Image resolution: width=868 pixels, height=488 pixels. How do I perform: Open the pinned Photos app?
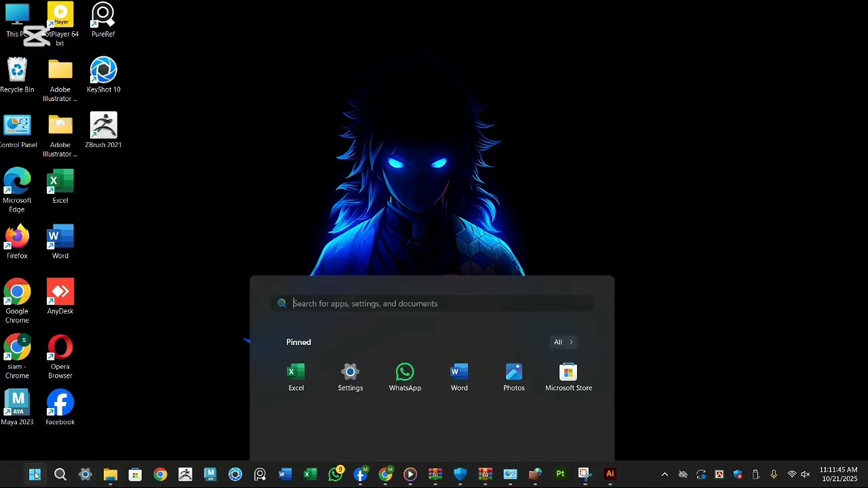(514, 378)
